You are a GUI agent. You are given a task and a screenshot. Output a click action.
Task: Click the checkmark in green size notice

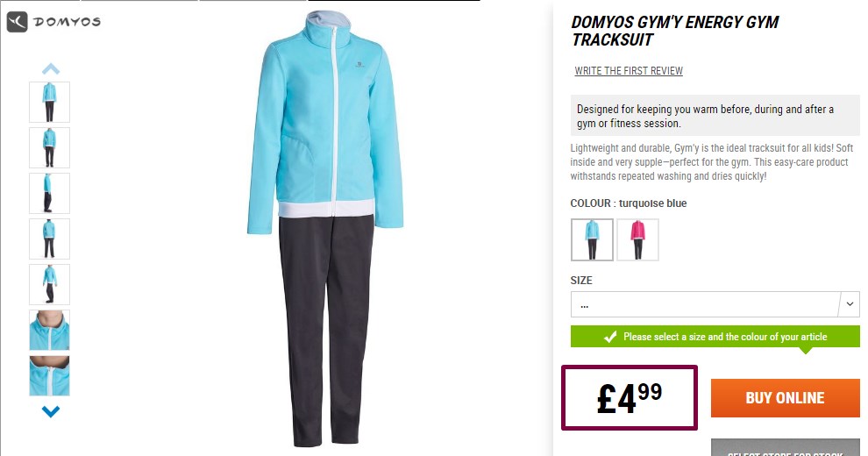[610, 337]
